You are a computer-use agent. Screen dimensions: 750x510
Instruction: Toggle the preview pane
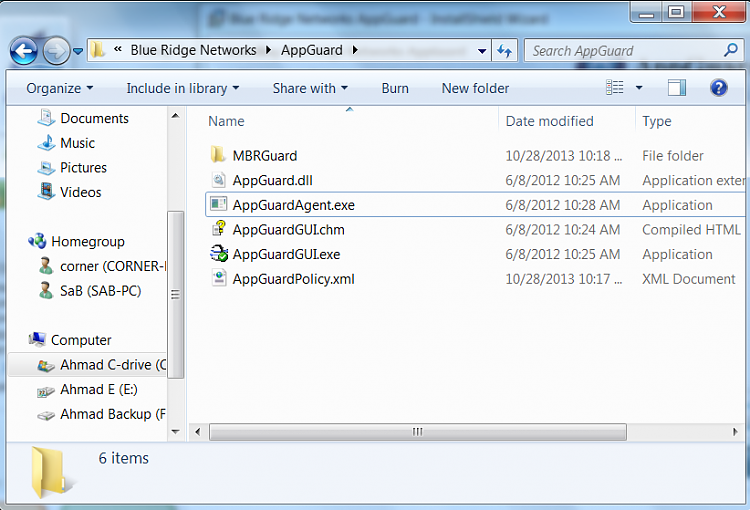[x=677, y=88]
